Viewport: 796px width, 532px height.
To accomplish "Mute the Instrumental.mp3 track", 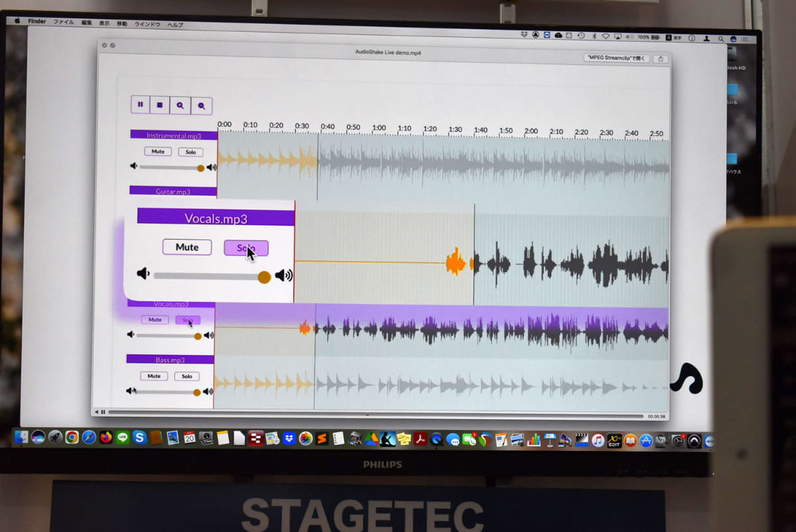I will [158, 151].
